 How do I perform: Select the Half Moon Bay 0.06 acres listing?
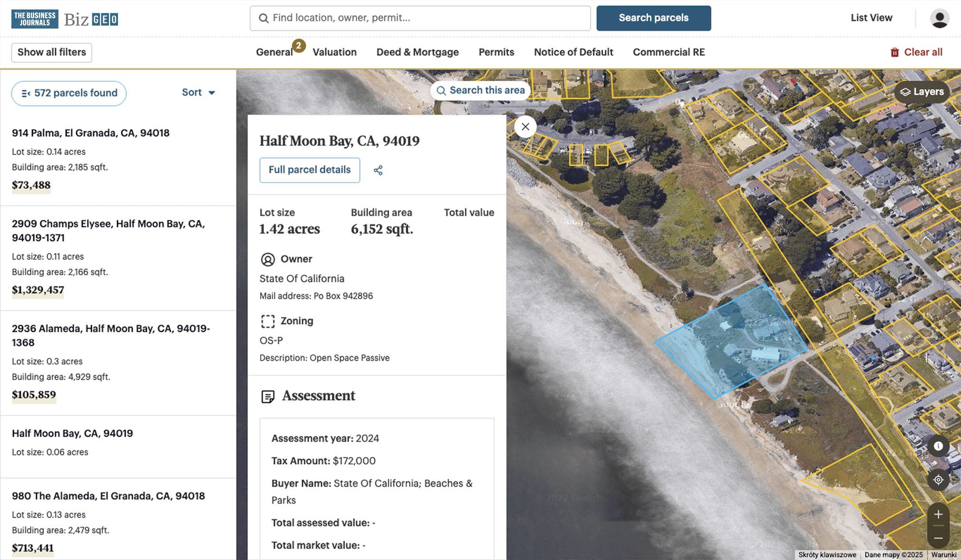(118, 447)
